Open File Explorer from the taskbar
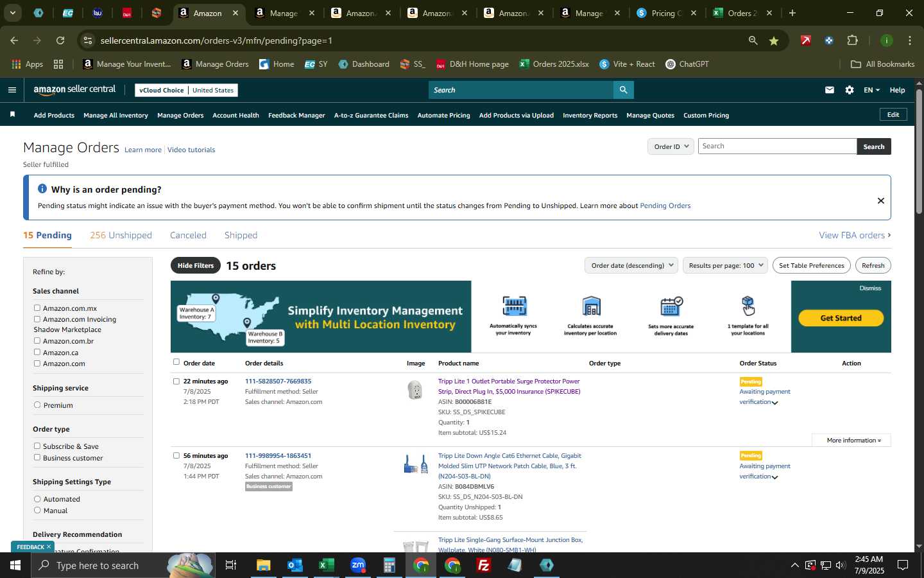Screen dimensions: 924x578 [264, 565]
